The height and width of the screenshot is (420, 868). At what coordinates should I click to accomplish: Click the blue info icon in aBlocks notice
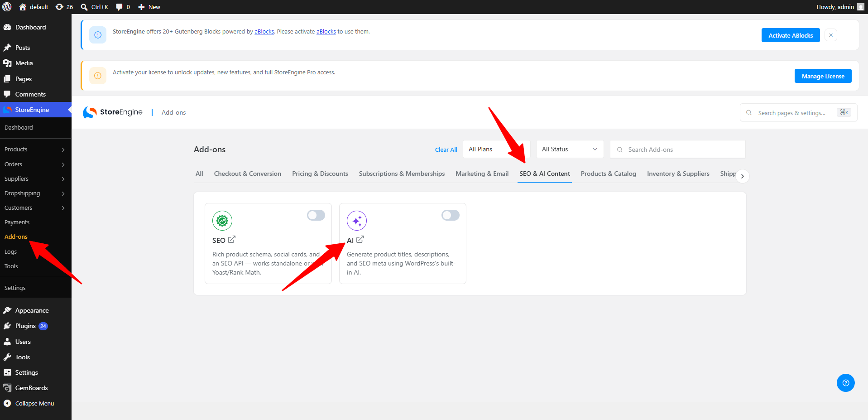tap(98, 35)
